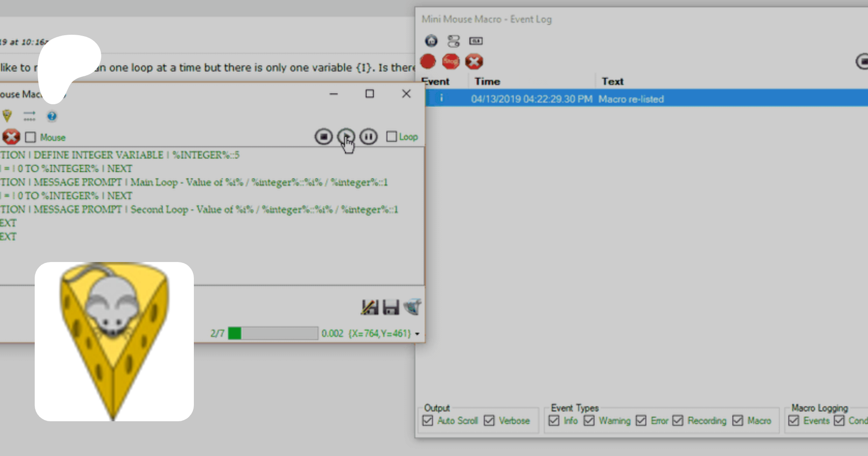Screen dimensions: 868x456
Task: Click the toggle switches settings icon
Action: pos(453,41)
